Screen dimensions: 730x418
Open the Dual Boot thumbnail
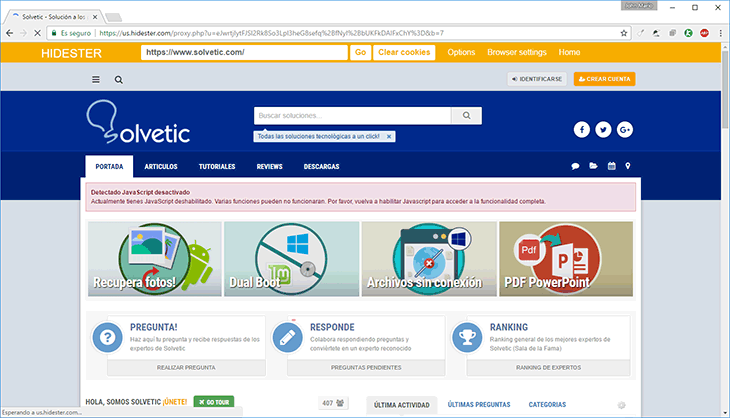[291, 259]
